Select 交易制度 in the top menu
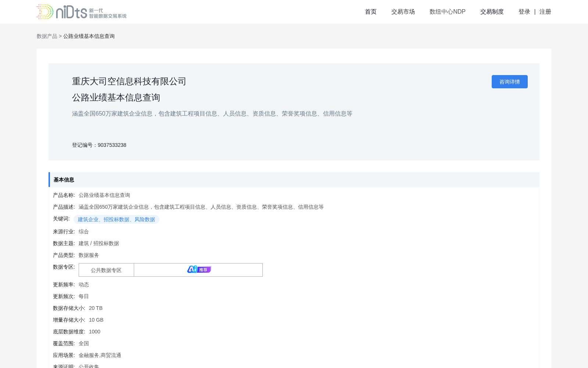This screenshot has height=368, width=588. [x=492, y=12]
